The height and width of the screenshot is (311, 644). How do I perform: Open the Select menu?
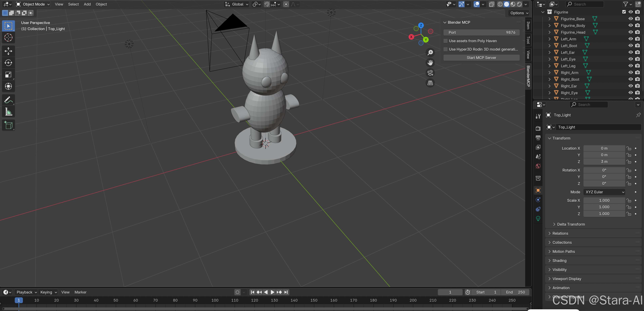coord(73,4)
